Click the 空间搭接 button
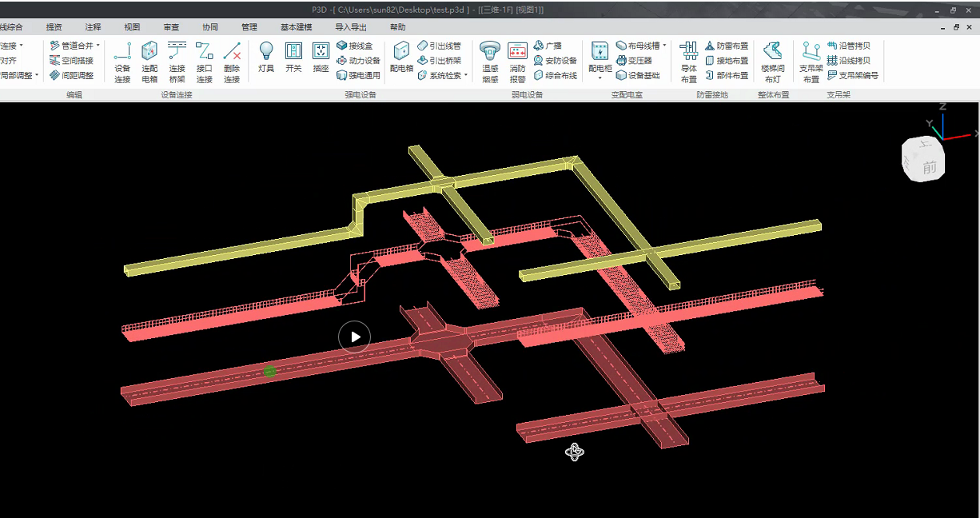Image resolution: width=980 pixels, height=518 pixels. point(71,61)
